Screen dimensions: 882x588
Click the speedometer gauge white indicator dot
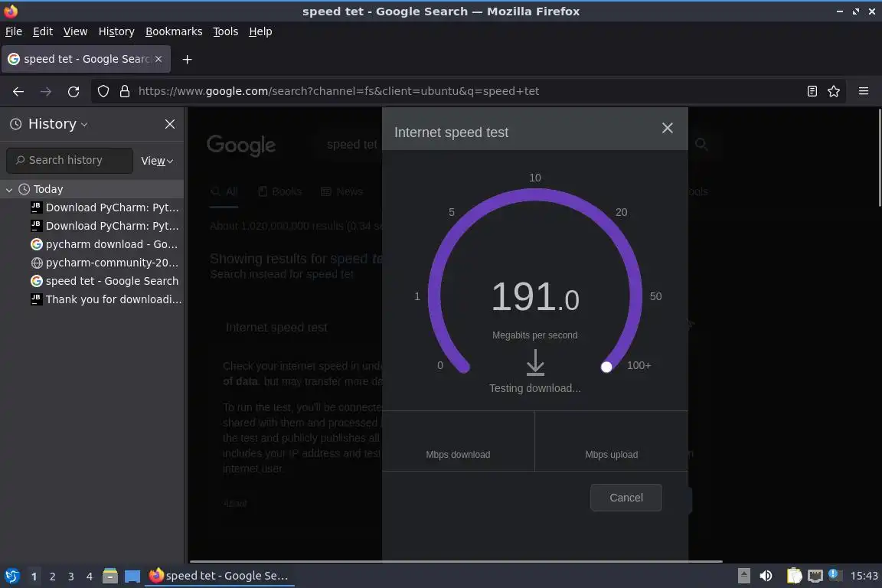[x=606, y=367]
